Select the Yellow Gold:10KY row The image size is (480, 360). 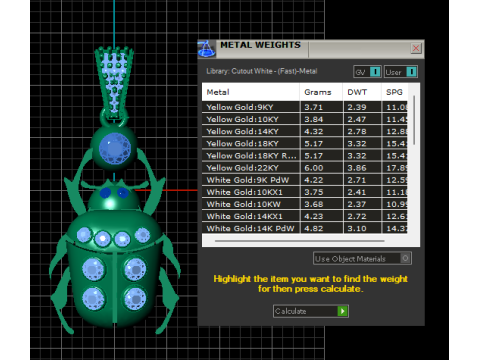(x=305, y=119)
